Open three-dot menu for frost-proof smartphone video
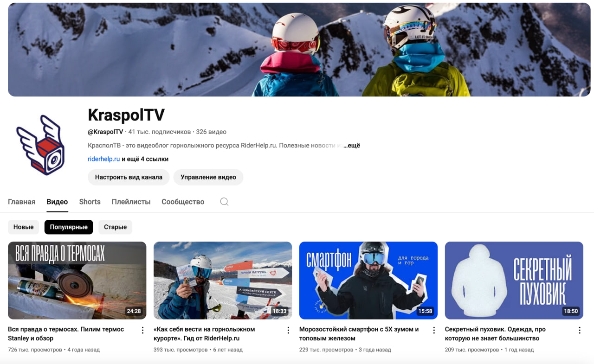This screenshot has width=594, height=364. pyautogui.click(x=434, y=330)
